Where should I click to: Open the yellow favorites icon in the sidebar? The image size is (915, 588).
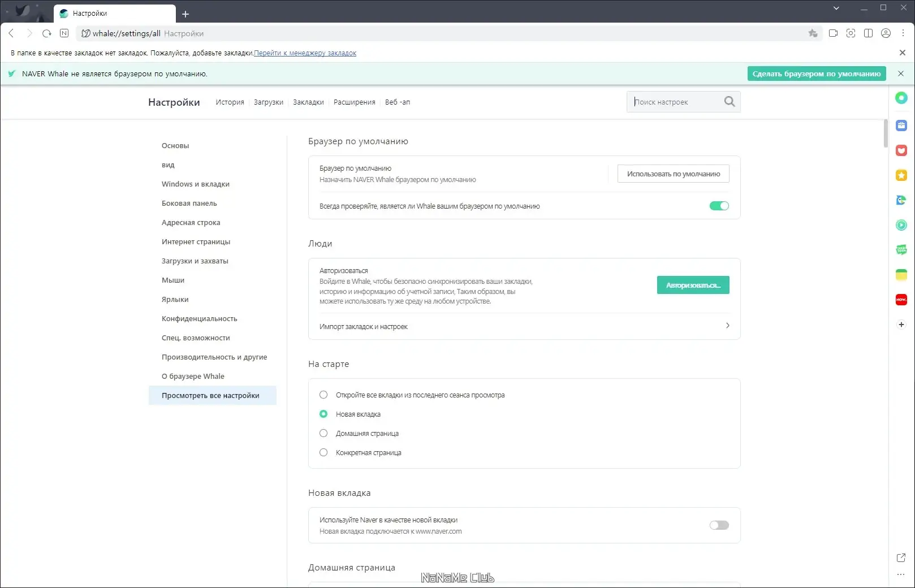click(x=901, y=175)
